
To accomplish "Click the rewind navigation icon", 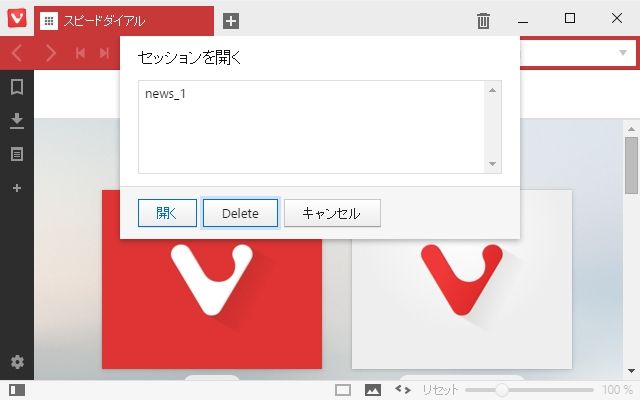I will click(80, 53).
